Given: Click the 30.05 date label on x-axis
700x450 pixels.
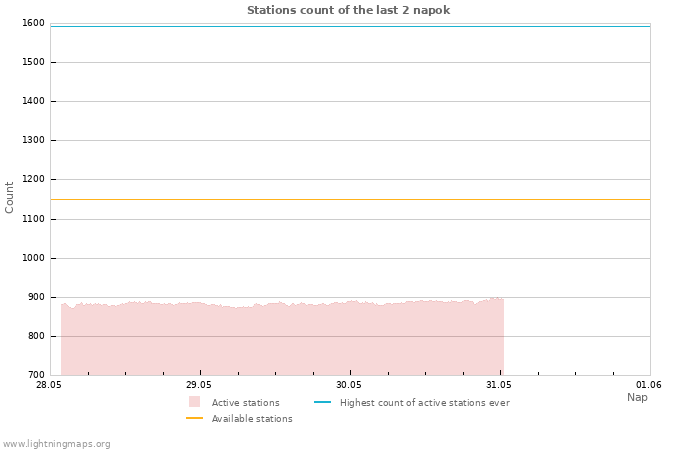Looking at the screenshot, I should [x=349, y=384].
